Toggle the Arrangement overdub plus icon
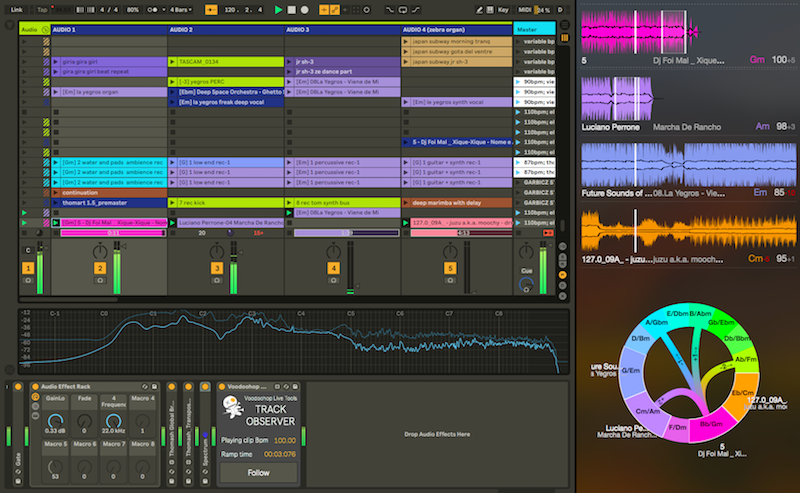This screenshot has width=800, height=493. (x=323, y=10)
